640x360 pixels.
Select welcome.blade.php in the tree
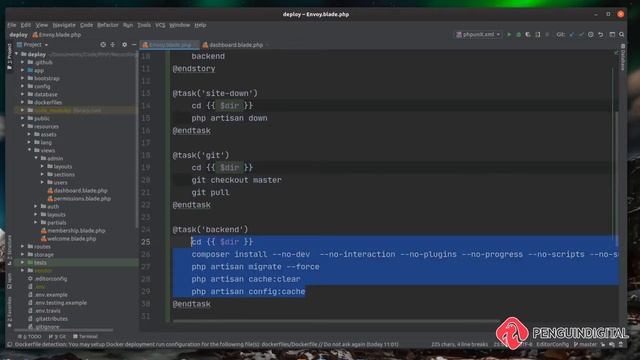pos(68,238)
